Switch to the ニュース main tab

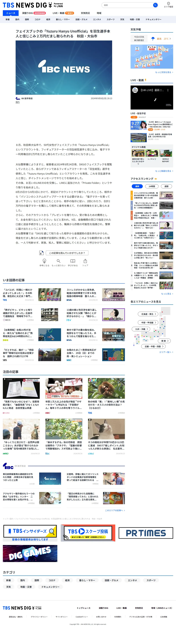[11, 13]
